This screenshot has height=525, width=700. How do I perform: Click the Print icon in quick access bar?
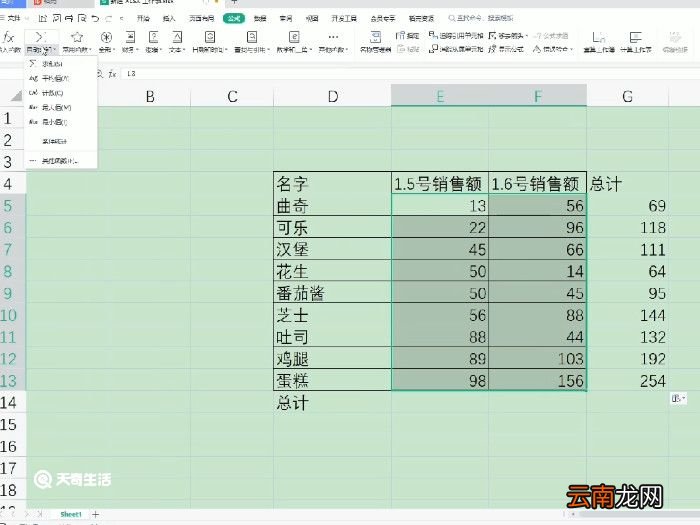[69, 18]
